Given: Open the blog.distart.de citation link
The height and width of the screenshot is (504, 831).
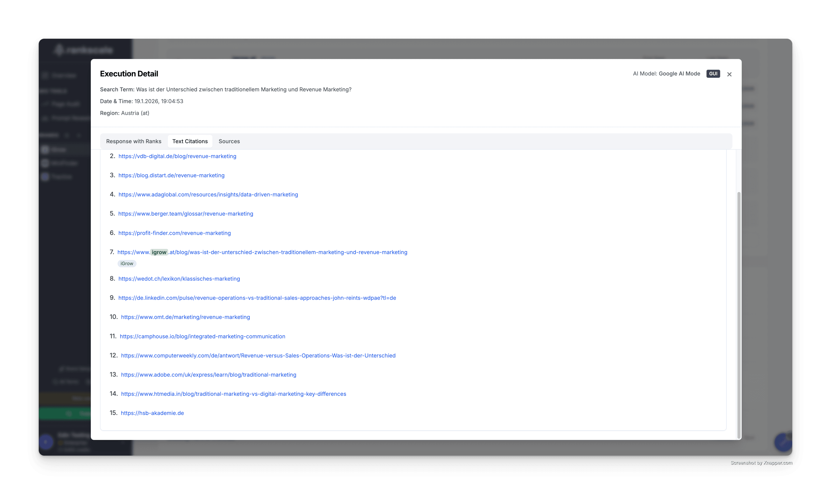Looking at the screenshot, I should click(x=171, y=175).
